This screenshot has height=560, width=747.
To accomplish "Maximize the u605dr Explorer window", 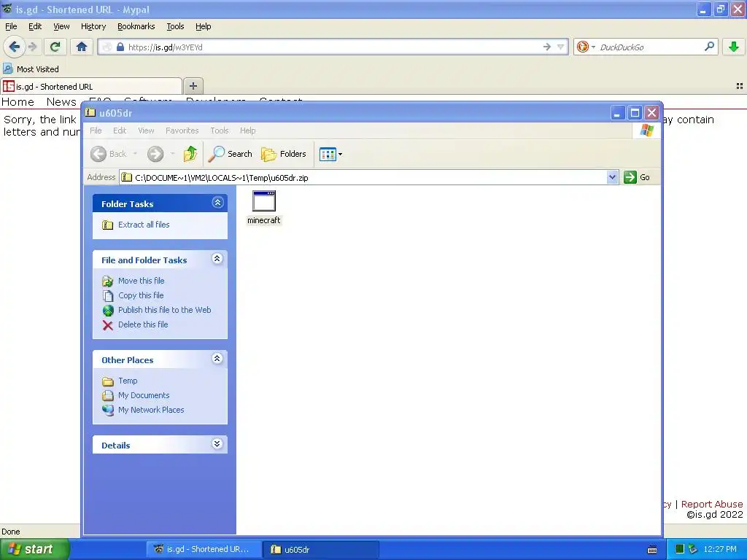I will coord(635,113).
